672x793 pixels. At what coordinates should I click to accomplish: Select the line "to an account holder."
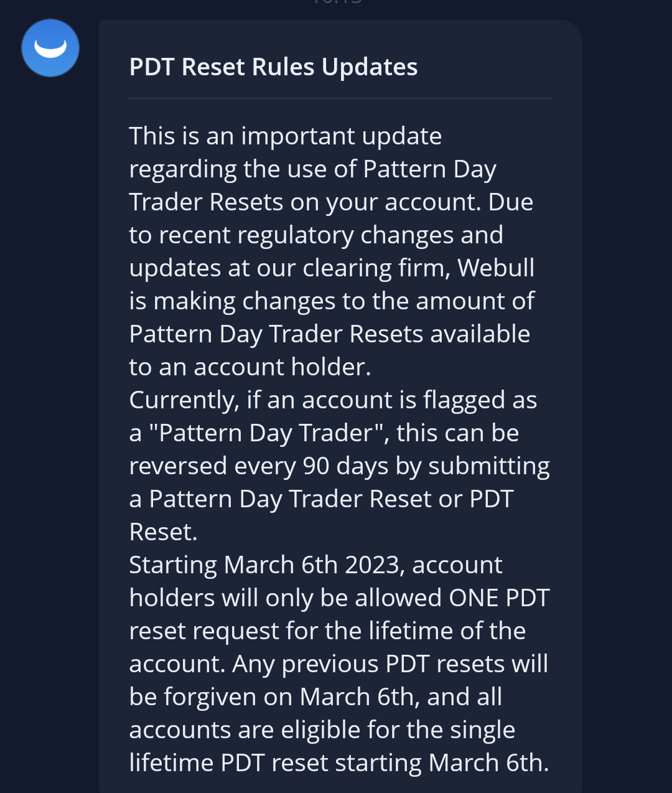coord(250,367)
